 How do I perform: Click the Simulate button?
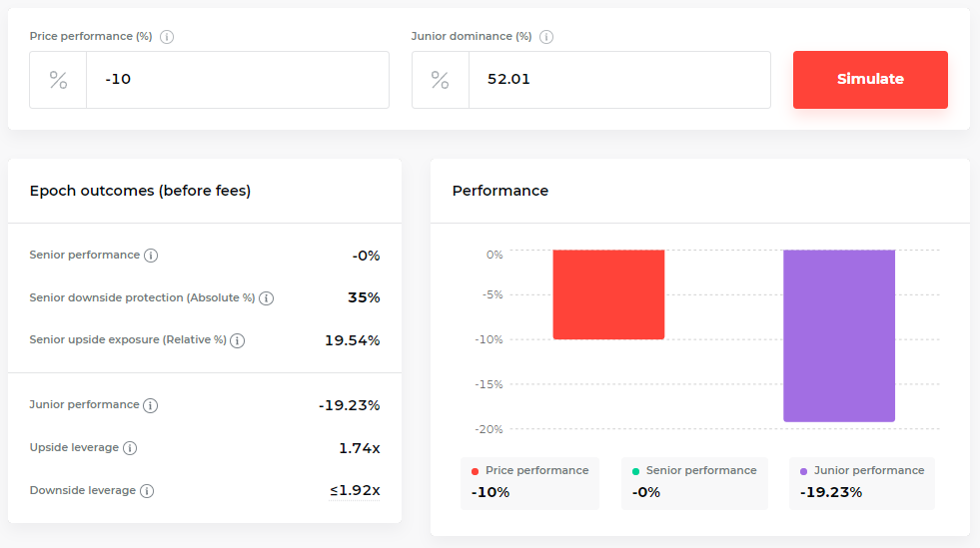point(870,79)
